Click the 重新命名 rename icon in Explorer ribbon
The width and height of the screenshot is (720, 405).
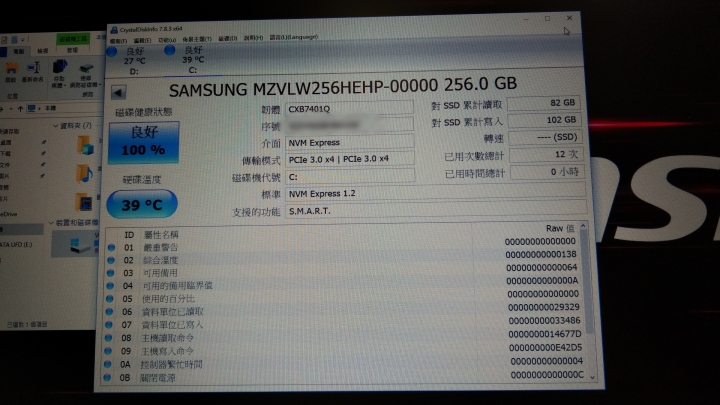pyautogui.click(x=33, y=72)
